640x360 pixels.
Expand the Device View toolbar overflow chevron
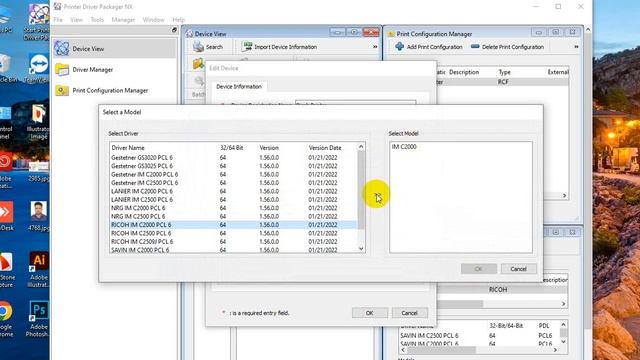pyautogui.click(x=375, y=47)
